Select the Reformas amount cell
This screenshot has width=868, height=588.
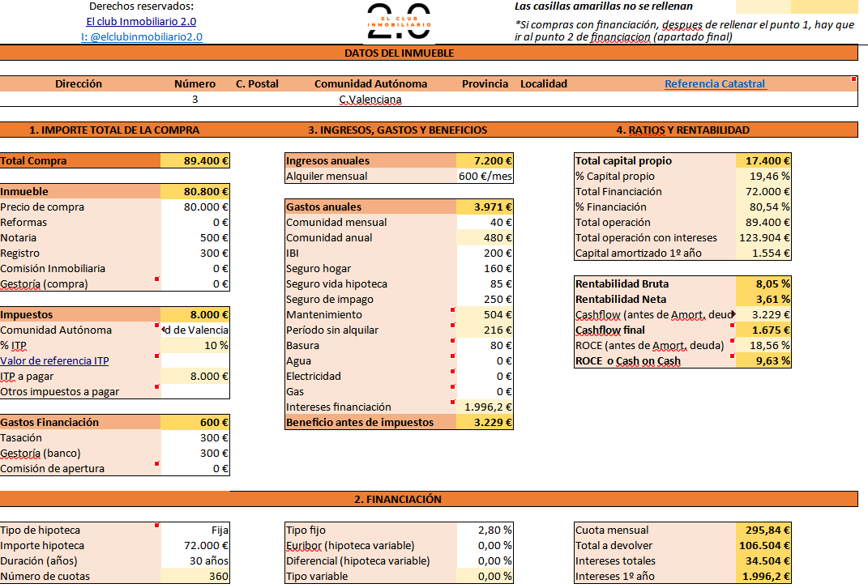click(195, 223)
